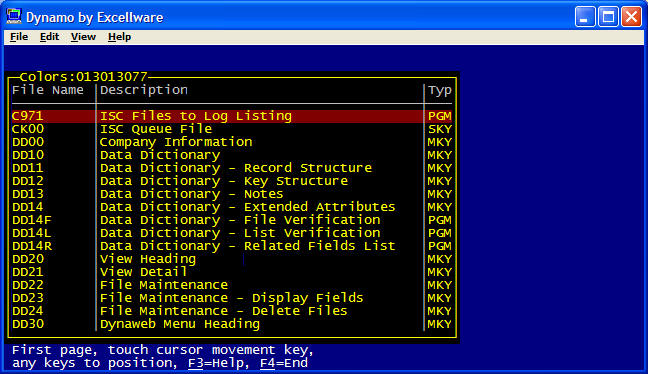Screen dimensions: 648x374
Task: Select the DD10 file name
Action: [x=28, y=155]
